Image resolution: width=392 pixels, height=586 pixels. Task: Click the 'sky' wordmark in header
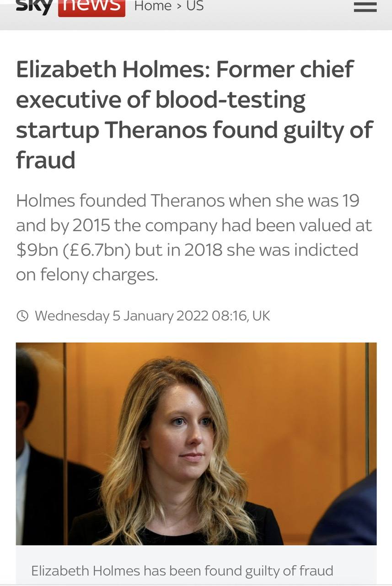click(x=35, y=7)
